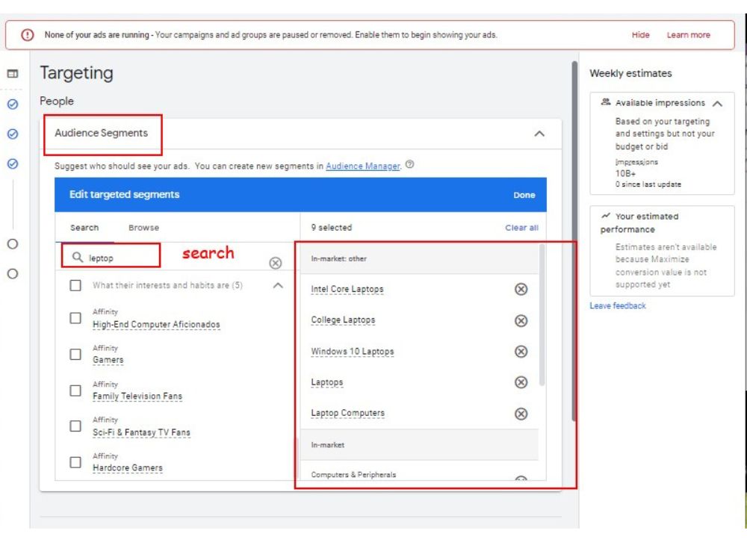This screenshot has width=747, height=560.
Task: Click the second completed step check icon
Action: pos(13,134)
